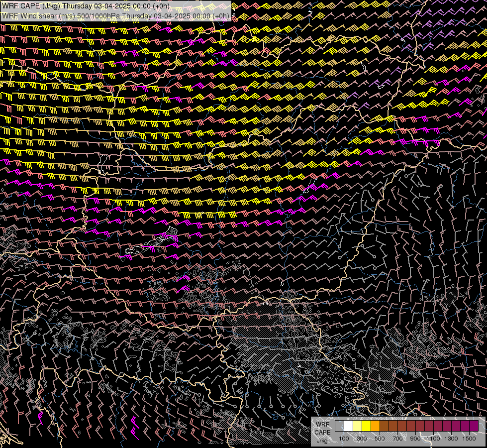Click the orange legend swatch before 500
This screenshot has width=487, height=448.
coord(375,426)
